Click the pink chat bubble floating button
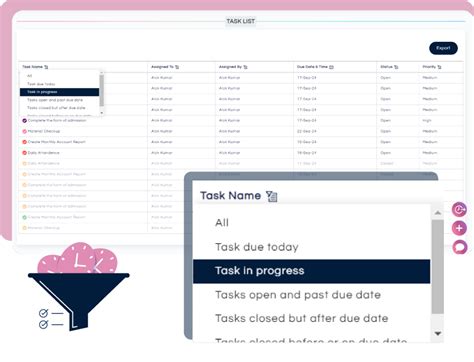474x362 pixels. point(460,247)
